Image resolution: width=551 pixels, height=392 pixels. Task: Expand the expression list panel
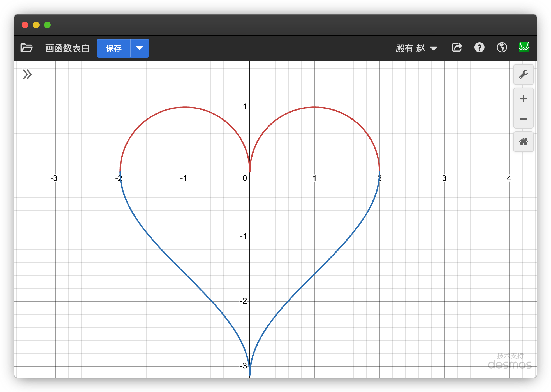[27, 74]
